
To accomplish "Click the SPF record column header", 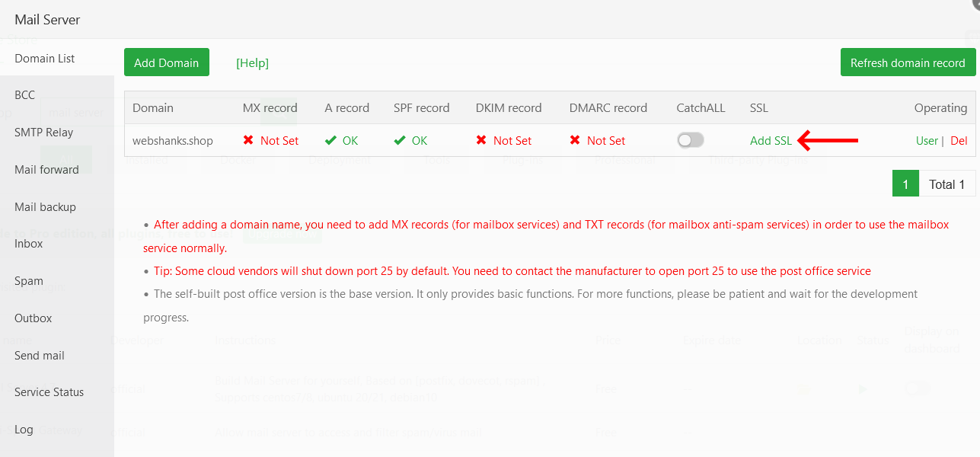I will 422,108.
